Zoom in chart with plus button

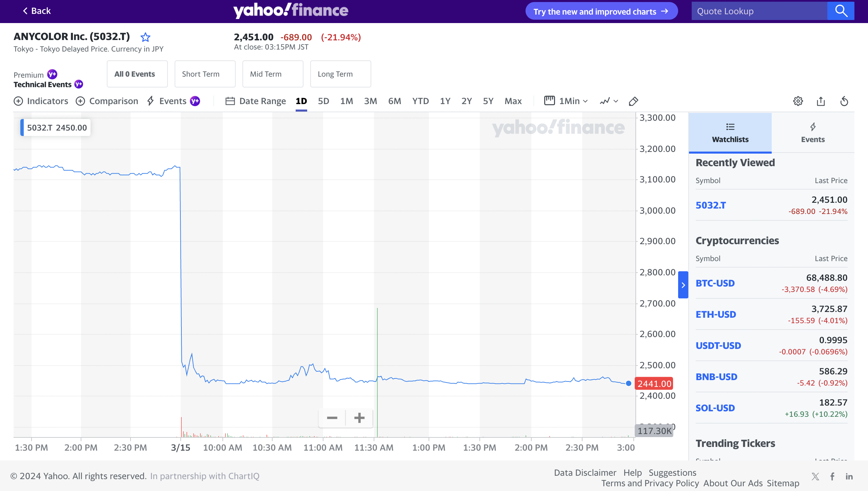(359, 418)
